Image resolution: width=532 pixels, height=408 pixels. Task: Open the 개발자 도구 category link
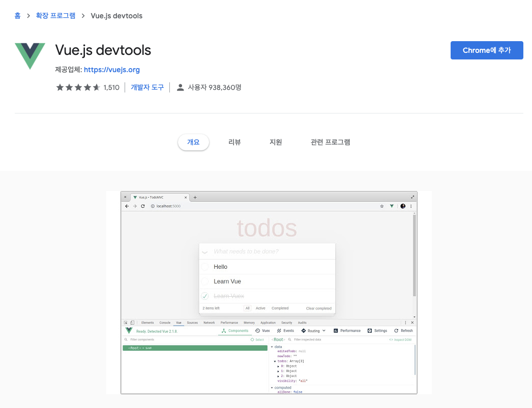(147, 87)
